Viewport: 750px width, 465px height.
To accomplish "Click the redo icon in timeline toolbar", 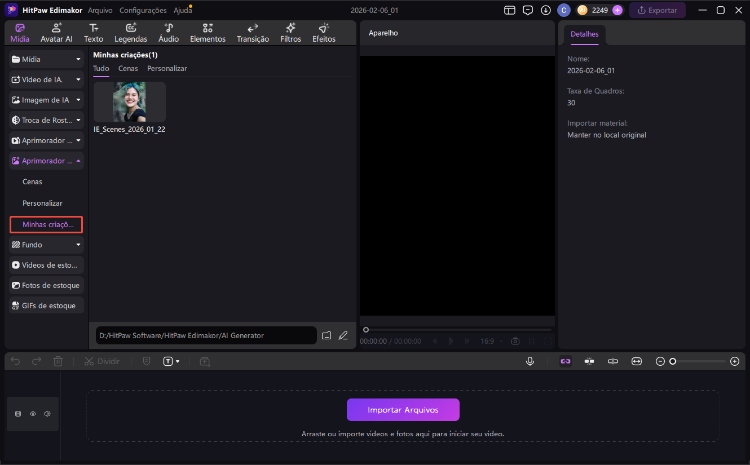I will 36,361.
